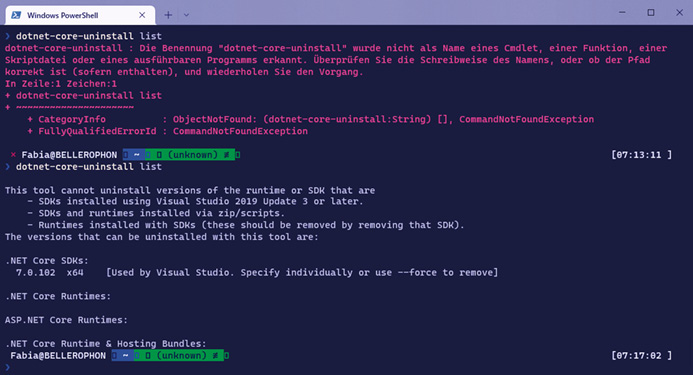Click the red error X prompt marker
This screenshot has width=693, height=375.
tap(13, 155)
